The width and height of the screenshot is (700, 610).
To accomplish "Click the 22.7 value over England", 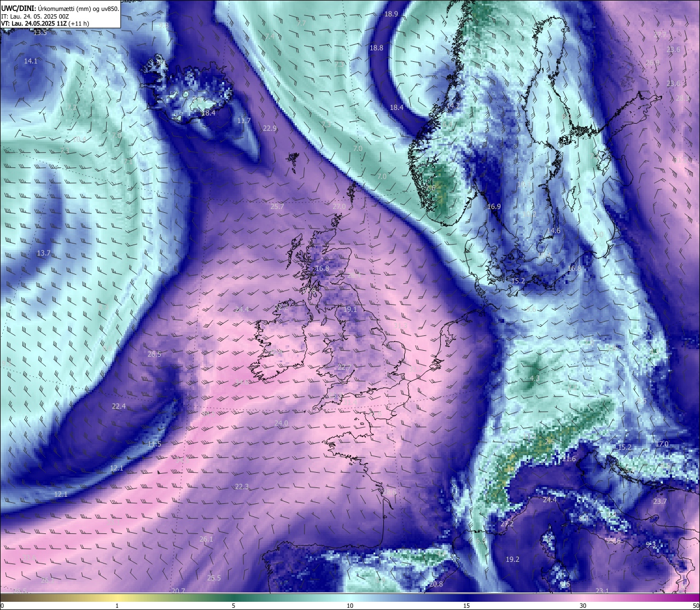I will [344, 367].
